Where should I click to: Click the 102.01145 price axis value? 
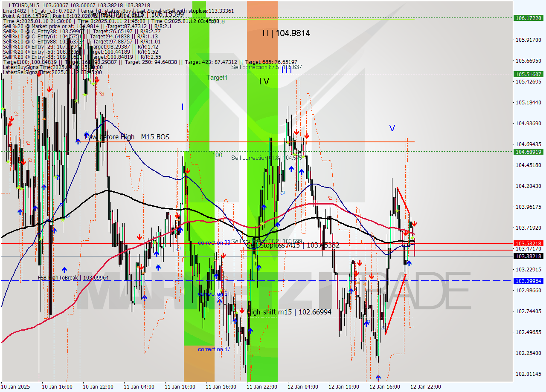click(x=529, y=374)
